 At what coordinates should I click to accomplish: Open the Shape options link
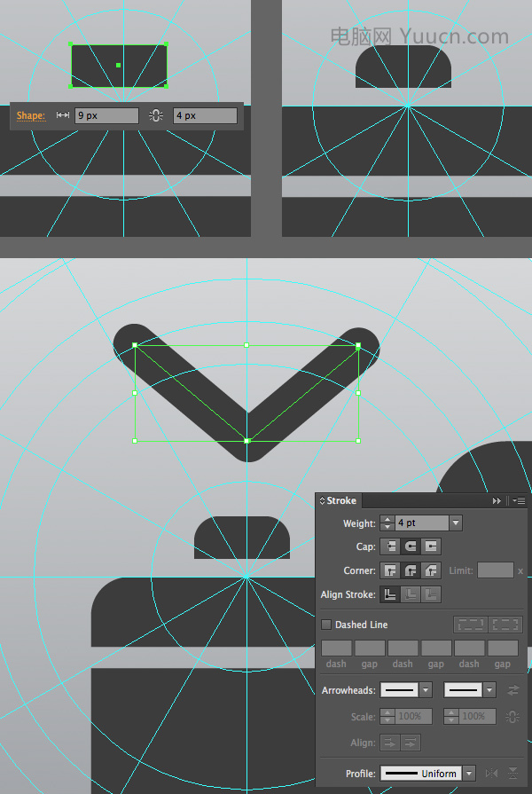30,115
